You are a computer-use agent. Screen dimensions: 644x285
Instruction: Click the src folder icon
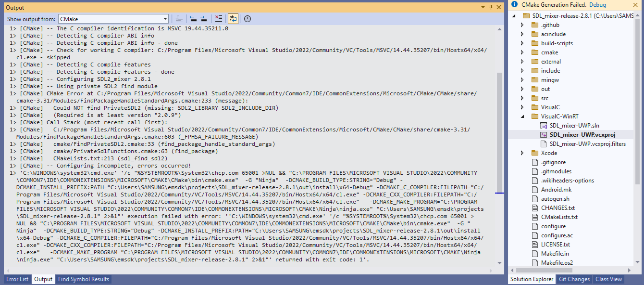[x=535, y=98]
